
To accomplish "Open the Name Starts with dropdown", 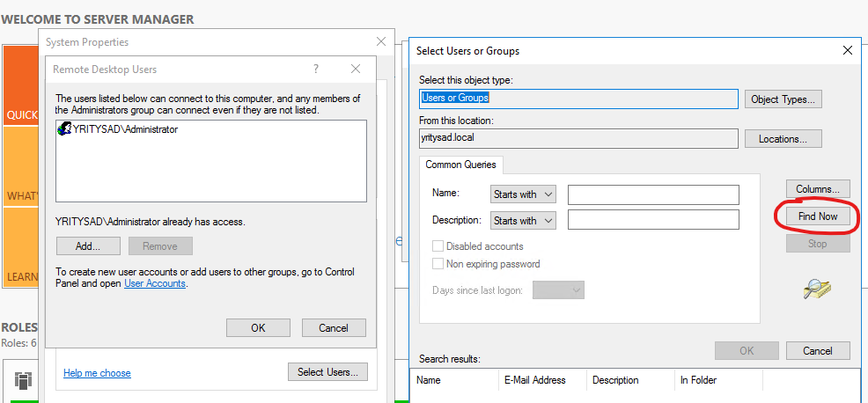I will pyautogui.click(x=523, y=194).
